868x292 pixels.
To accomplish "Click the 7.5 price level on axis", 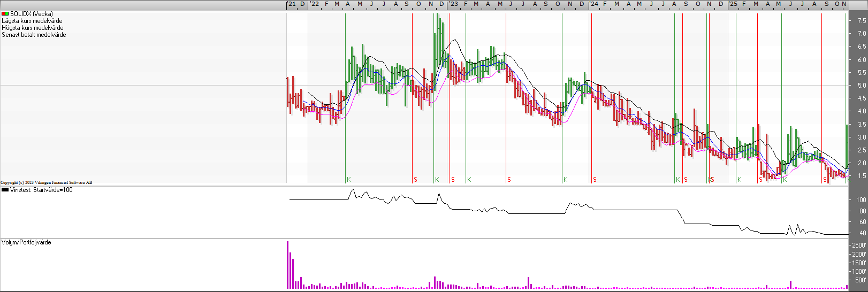I will tap(862, 21).
